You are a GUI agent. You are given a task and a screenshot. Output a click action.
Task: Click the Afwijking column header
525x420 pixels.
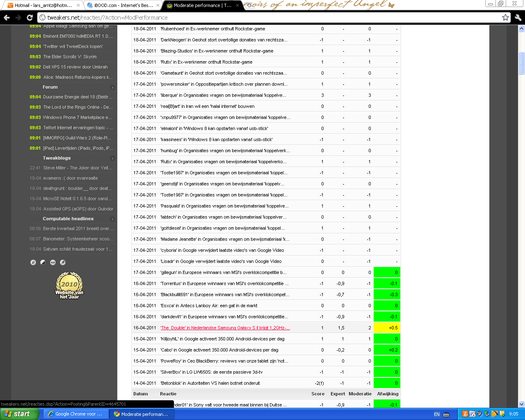(x=388, y=394)
